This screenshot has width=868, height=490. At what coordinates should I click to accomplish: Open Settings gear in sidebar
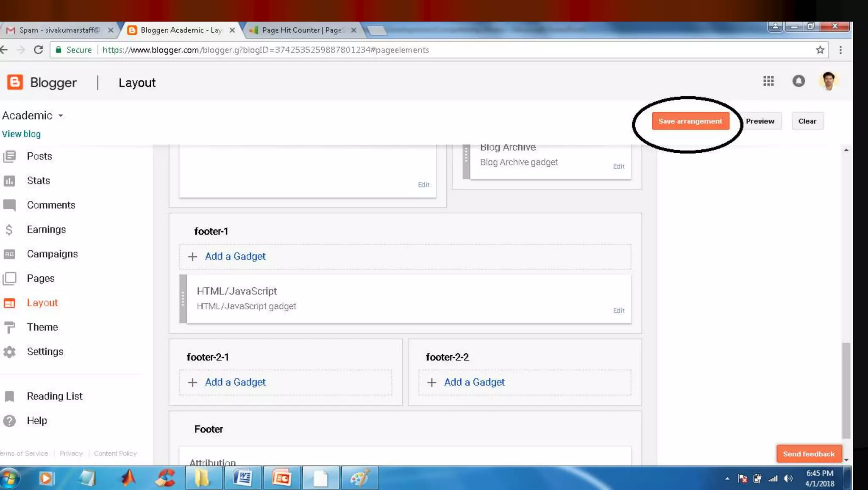pos(9,352)
